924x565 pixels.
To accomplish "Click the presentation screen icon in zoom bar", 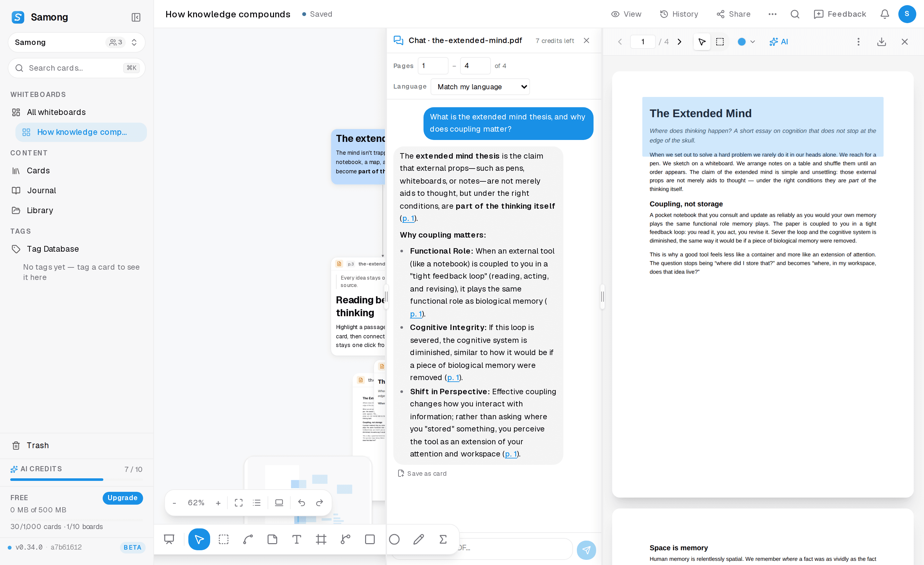I will point(279,503).
